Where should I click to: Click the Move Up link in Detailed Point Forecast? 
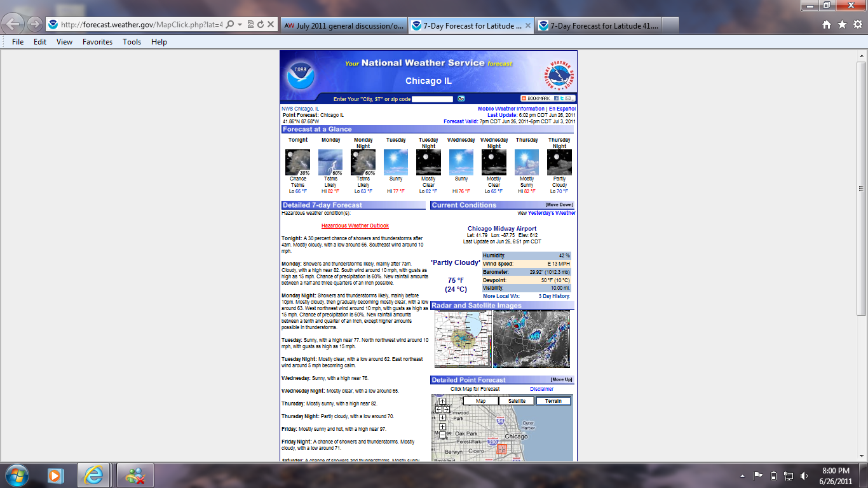(x=562, y=379)
